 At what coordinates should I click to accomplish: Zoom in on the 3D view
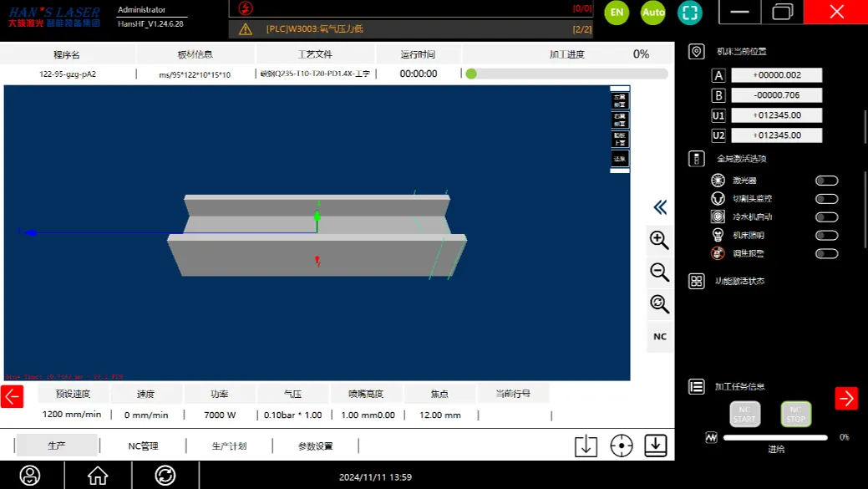pyautogui.click(x=659, y=240)
